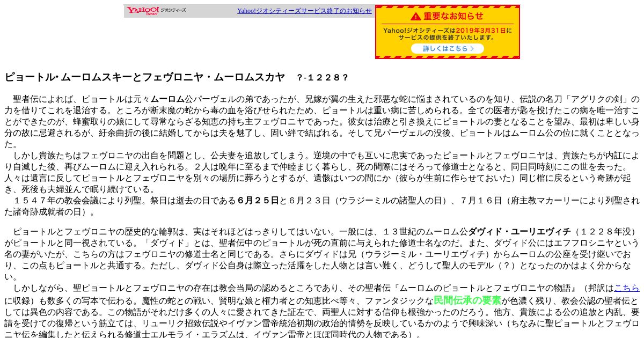
Task: Click the bold word ムーロム in first paragraph
Action: point(167,99)
